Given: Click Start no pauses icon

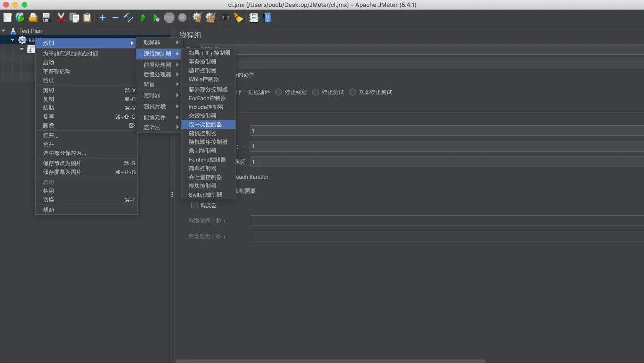Looking at the screenshot, I should coord(156,18).
